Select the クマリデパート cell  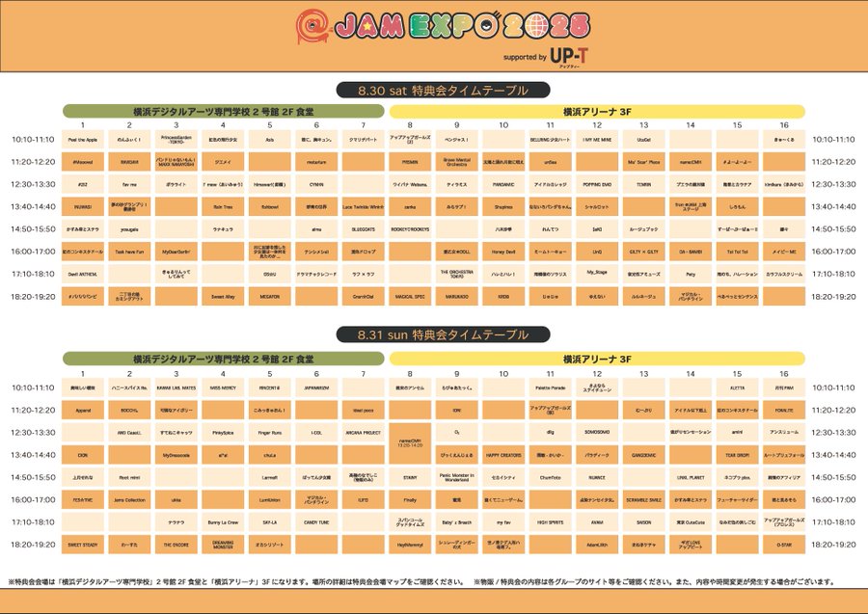(364, 140)
